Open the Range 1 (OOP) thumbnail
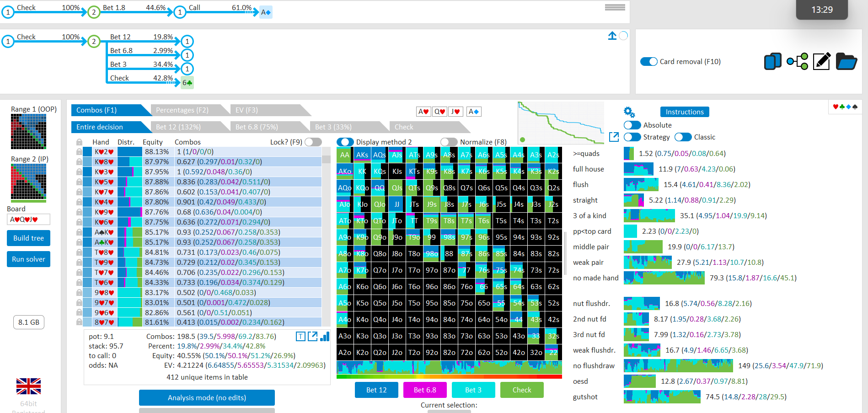The image size is (868, 413). 28,132
